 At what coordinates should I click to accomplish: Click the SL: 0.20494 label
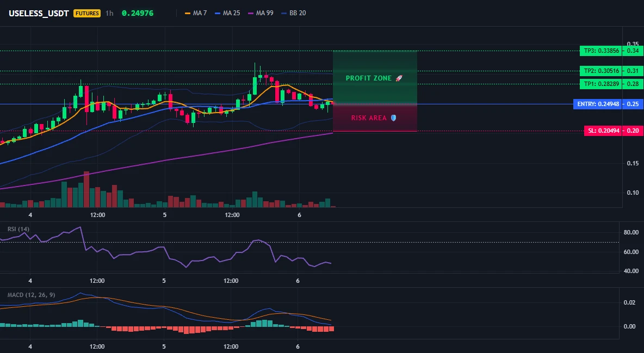pos(603,131)
